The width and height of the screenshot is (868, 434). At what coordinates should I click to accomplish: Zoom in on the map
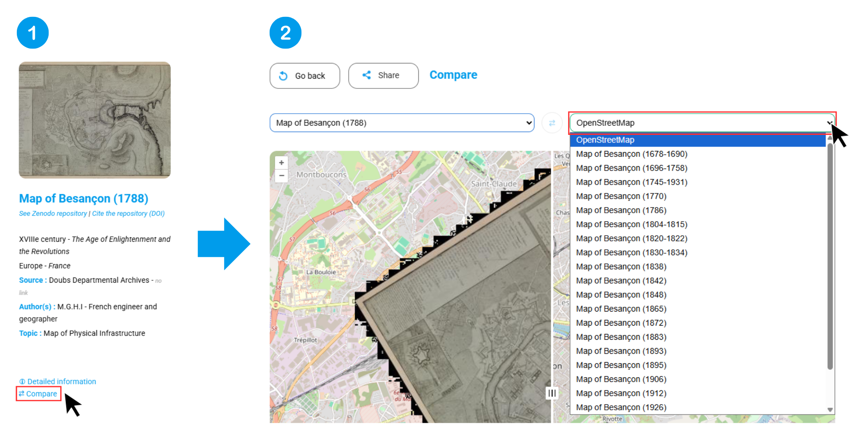tap(281, 163)
